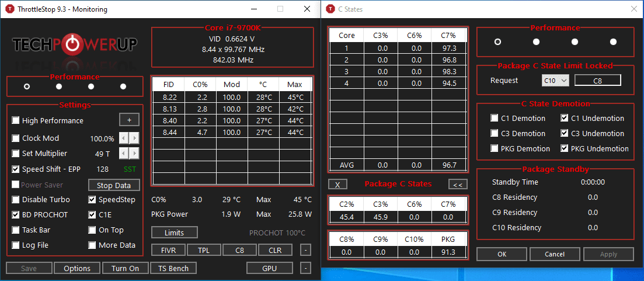Image resolution: width=644 pixels, height=281 pixels.
Task: Click the AVG row C7% value 96.7
Action: pyautogui.click(x=449, y=165)
